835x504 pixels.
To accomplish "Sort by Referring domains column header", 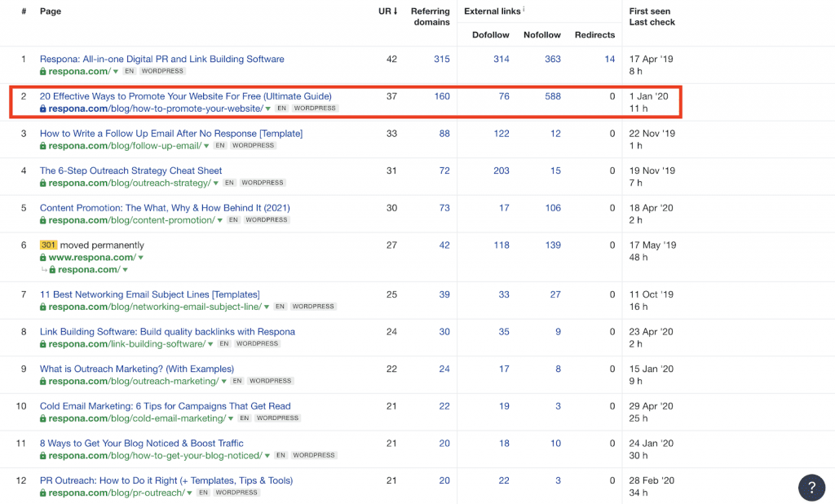I will (431, 16).
